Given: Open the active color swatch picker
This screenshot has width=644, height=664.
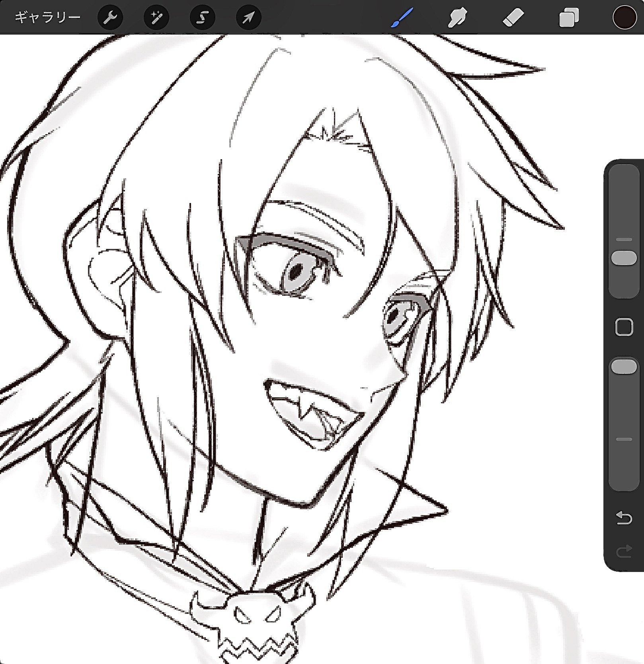Looking at the screenshot, I should (624, 18).
